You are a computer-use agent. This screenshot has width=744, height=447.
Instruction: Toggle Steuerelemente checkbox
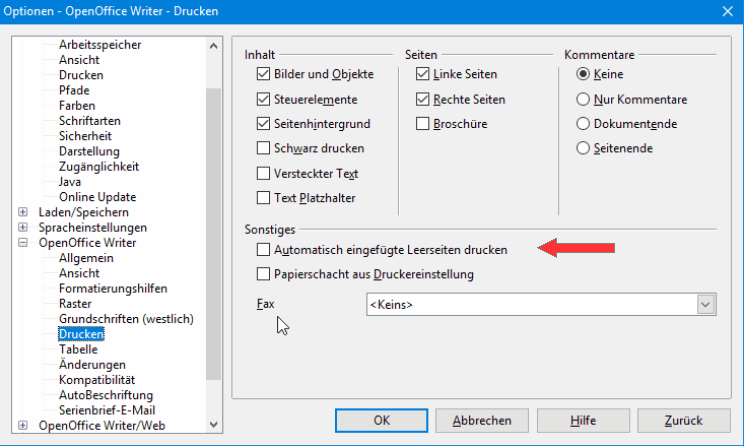point(263,99)
